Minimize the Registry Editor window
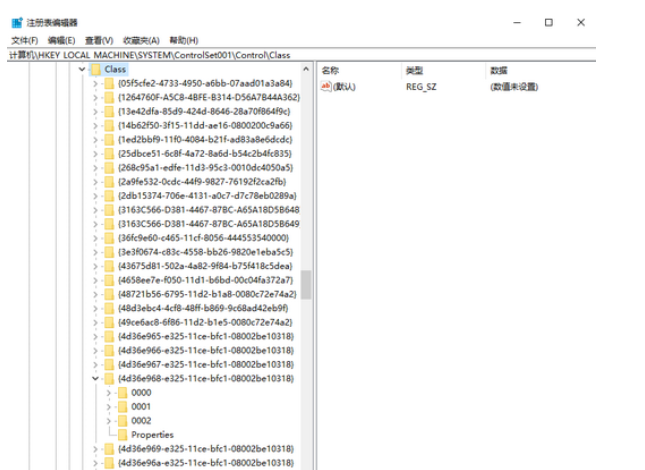The width and height of the screenshot is (645, 470). tap(517, 22)
